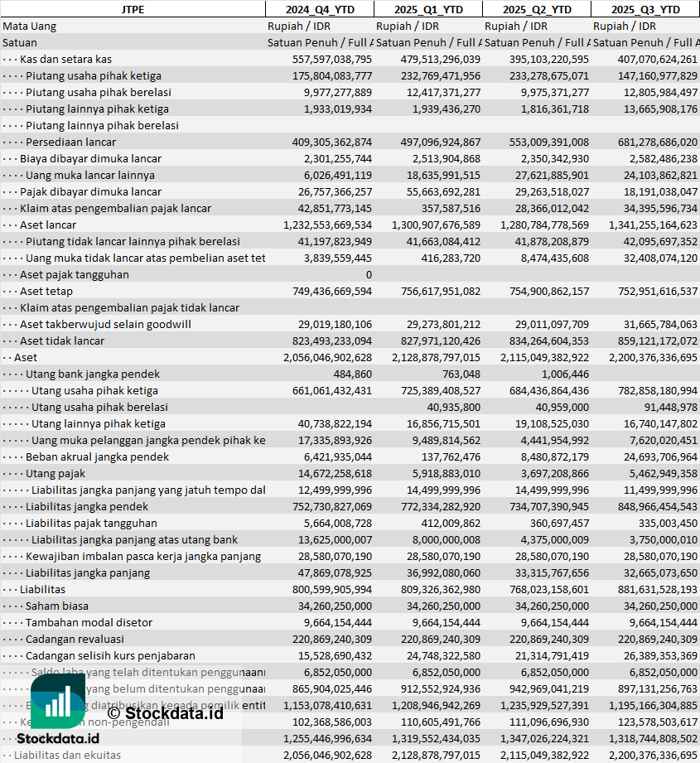This screenshot has width=700, height=763.
Task: Click equity total value 1,319,552,434,035
Action: [436, 737]
